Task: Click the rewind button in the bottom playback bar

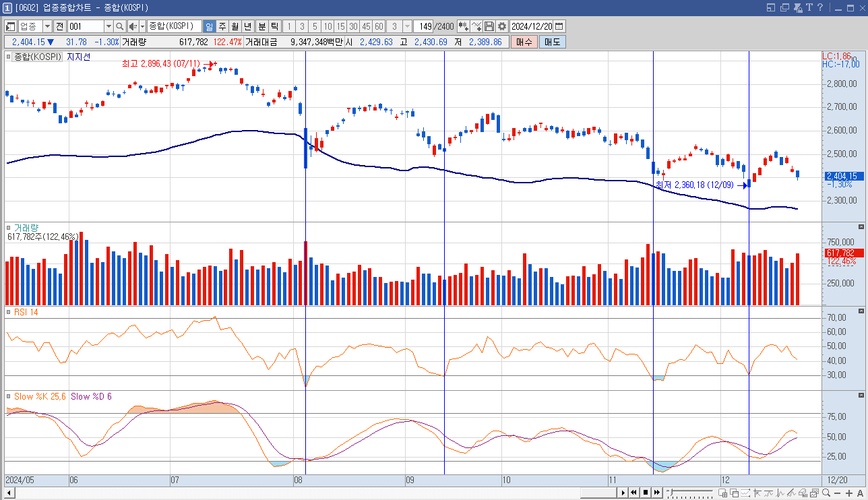Action: [634, 493]
